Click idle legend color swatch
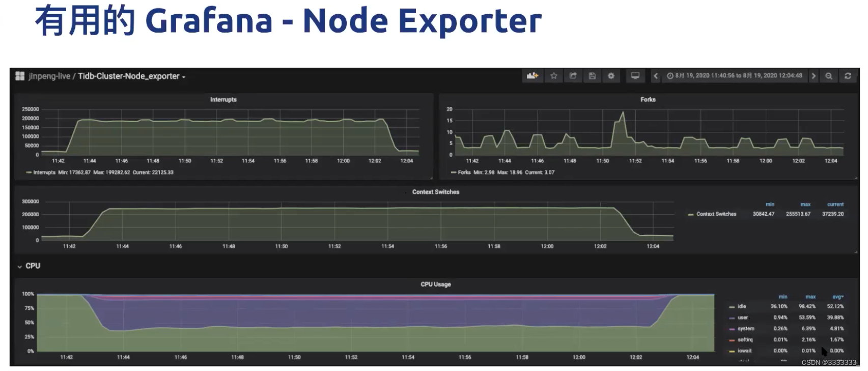The height and width of the screenshot is (371, 868). pyautogui.click(x=732, y=307)
